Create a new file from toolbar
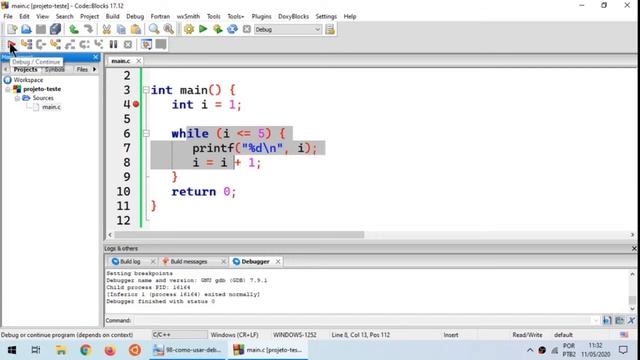This screenshot has width=640, height=360. point(12,29)
